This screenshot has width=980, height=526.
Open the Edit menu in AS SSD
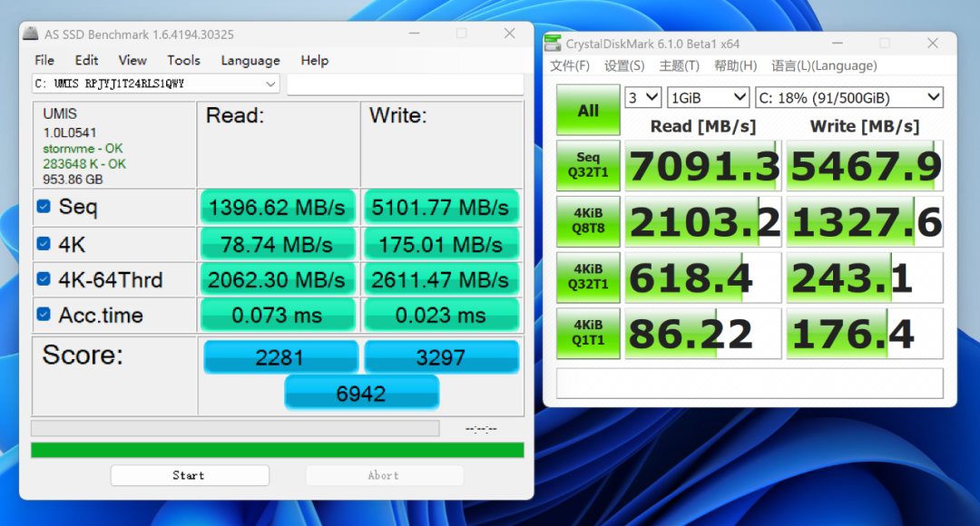coord(86,61)
